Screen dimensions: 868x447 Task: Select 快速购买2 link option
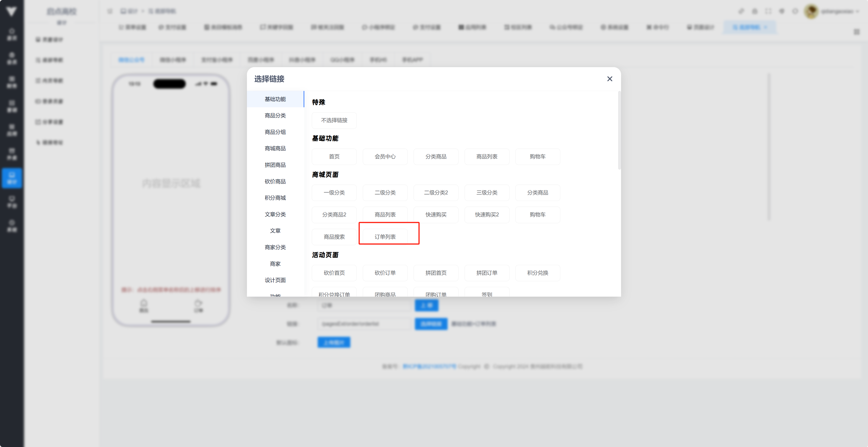(x=487, y=215)
